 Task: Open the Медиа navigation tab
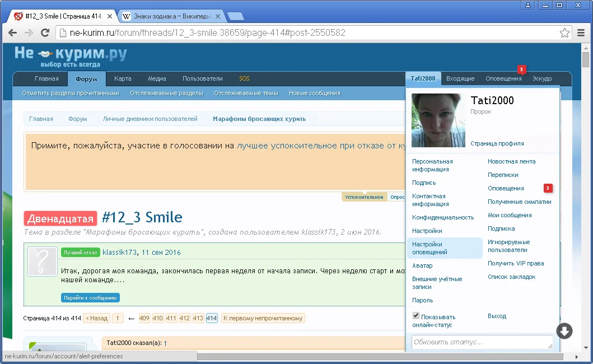[x=157, y=78]
